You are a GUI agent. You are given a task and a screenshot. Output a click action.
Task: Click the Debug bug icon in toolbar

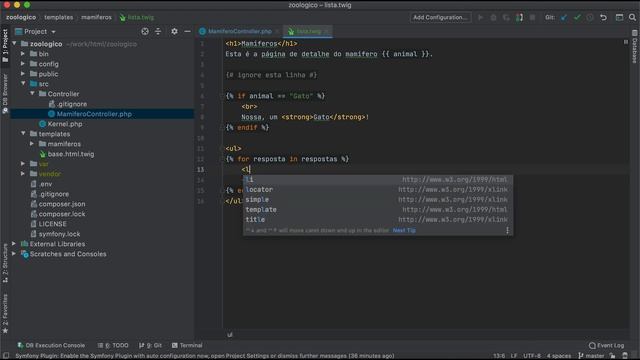click(493, 18)
